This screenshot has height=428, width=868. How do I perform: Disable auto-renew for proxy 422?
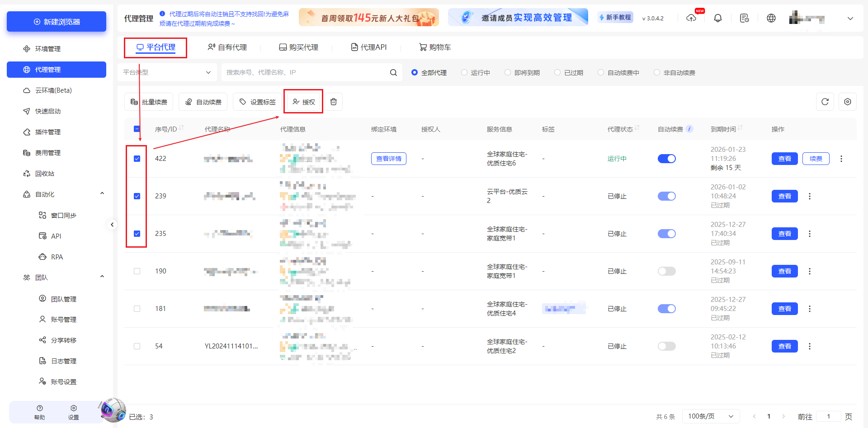(x=666, y=159)
